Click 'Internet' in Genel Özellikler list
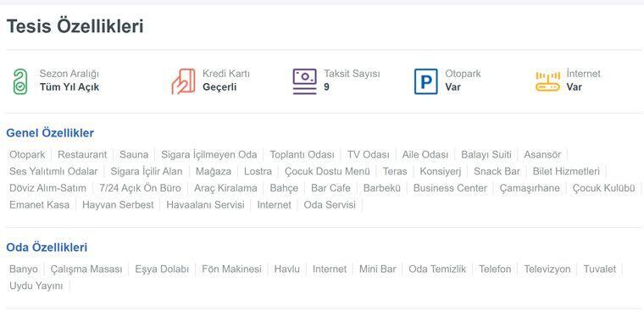 point(274,204)
